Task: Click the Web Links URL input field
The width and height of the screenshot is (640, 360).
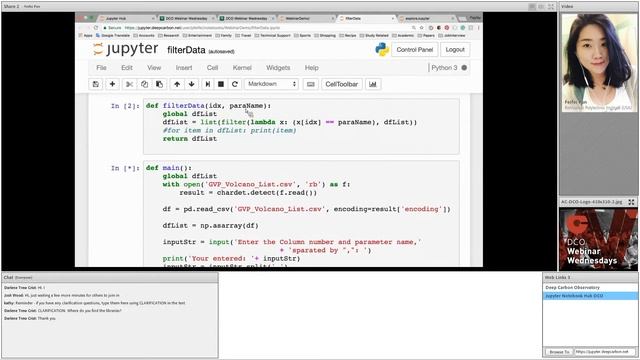Action: (x=606, y=351)
